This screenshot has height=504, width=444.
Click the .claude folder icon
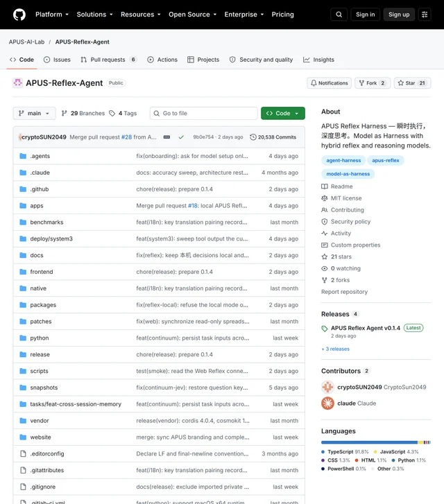pos(23,173)
